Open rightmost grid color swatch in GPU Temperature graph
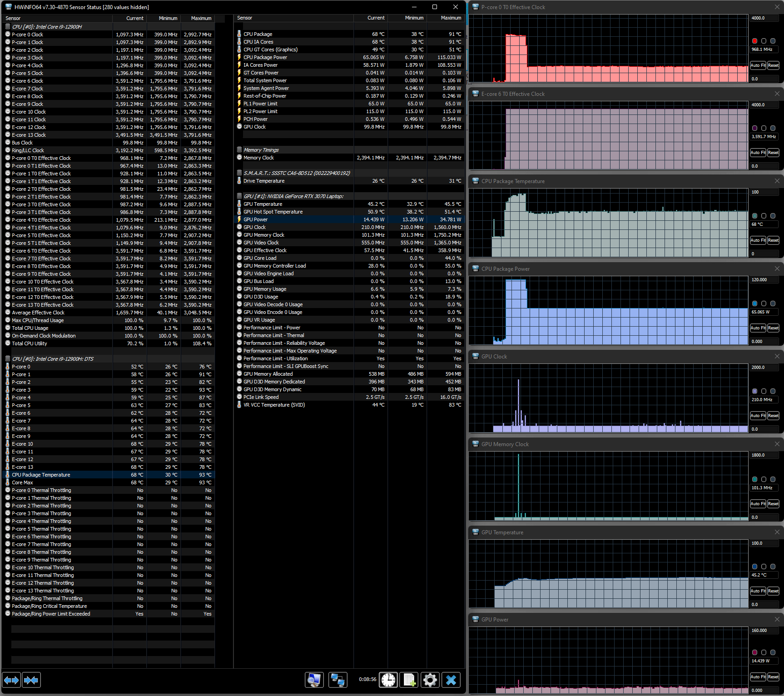 (773, 567)
